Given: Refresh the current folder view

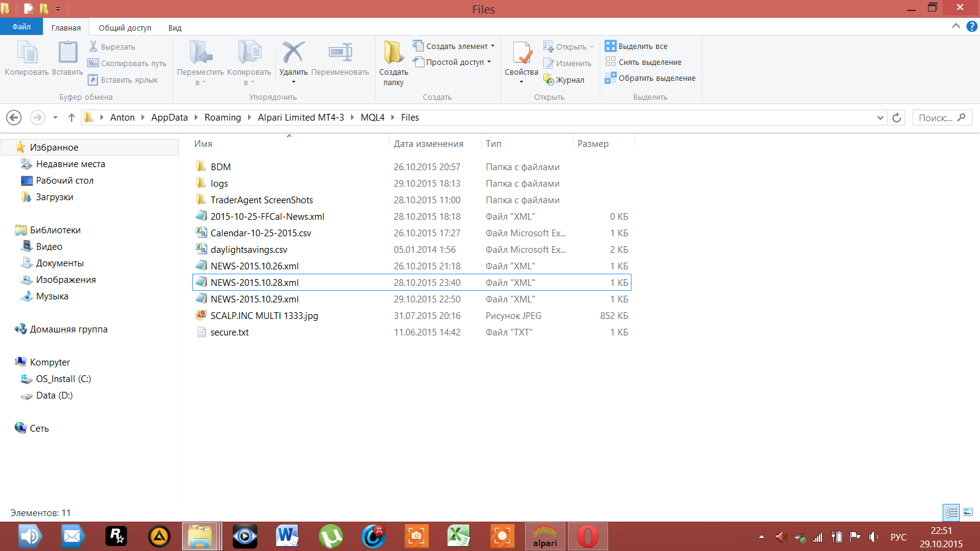Looking at the screenshot, I should click(x=897, y=118).
